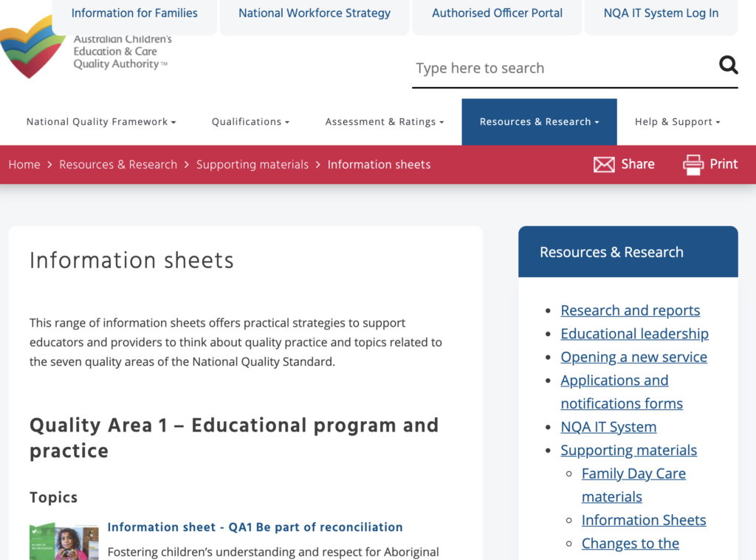Click the Print printer icon
Image resolution: width=756 pixels, height=560 pixels.
[692, 164]
